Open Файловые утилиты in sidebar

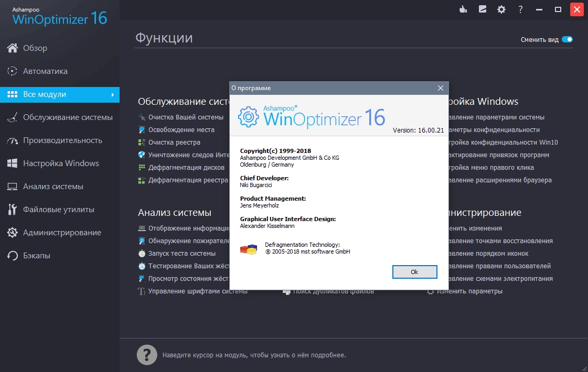pyautogui.click(x=60, y=210)
